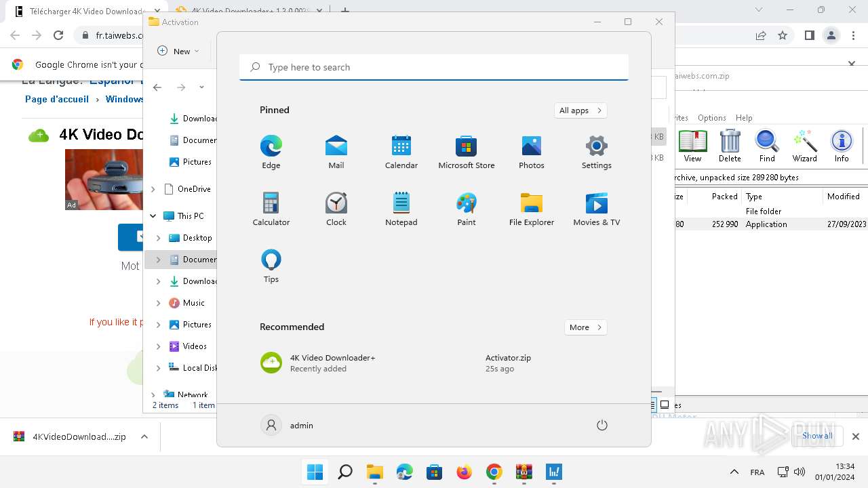868x488 pixels.
Task: Open the Options menu in WinRAR
Action: click(711, 118)
